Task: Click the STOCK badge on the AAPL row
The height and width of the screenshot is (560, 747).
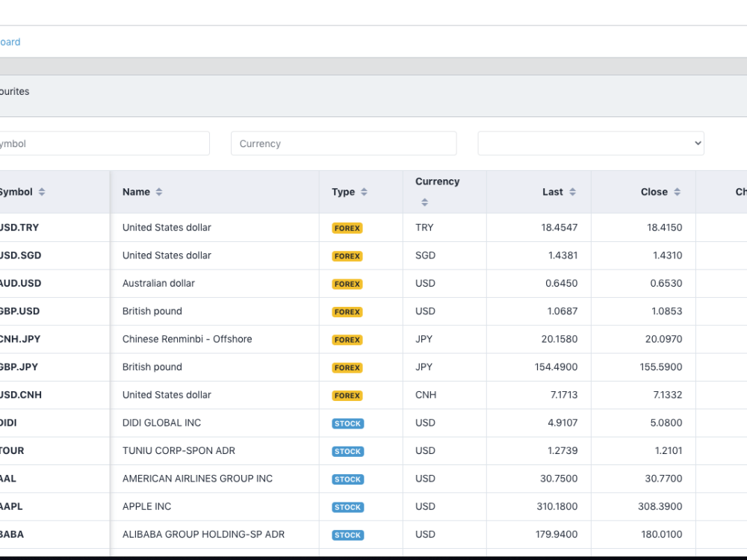Action: click(x=347, y=507)
